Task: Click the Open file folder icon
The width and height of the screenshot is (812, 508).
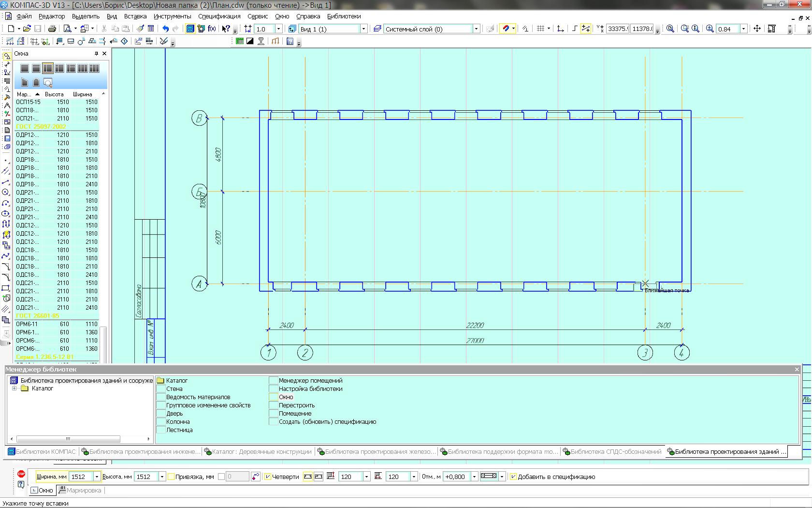Action: (x=27, y=29)
